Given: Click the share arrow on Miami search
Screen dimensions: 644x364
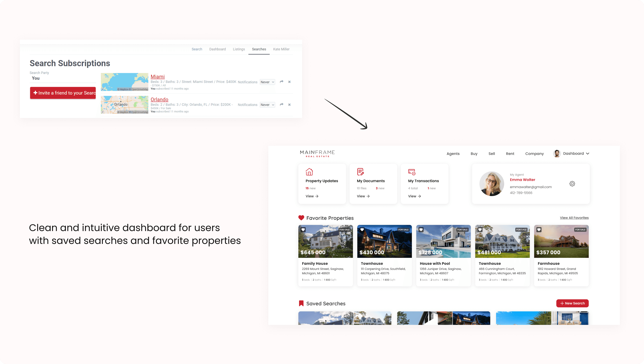Looking at the screenshot, I should click(281, 82).
